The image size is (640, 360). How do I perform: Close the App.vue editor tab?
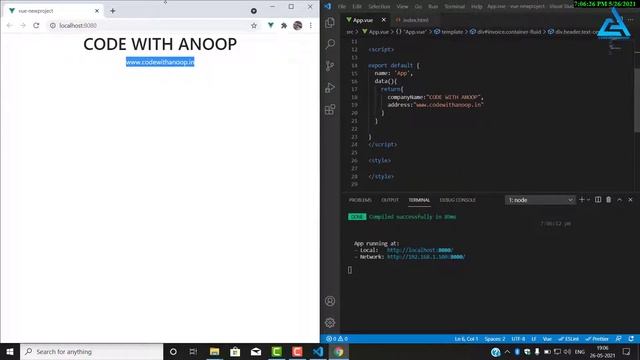coord(384,20)
